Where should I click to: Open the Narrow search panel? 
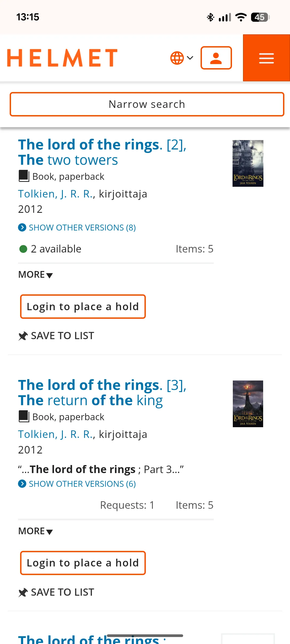pyautogui.click(x=147, y=104)
